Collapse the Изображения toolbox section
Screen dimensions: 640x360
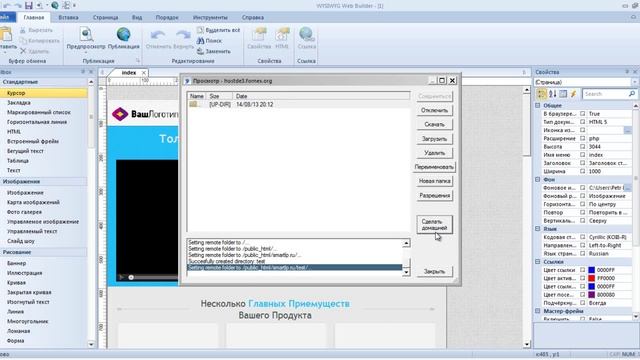tap(43, 182)
